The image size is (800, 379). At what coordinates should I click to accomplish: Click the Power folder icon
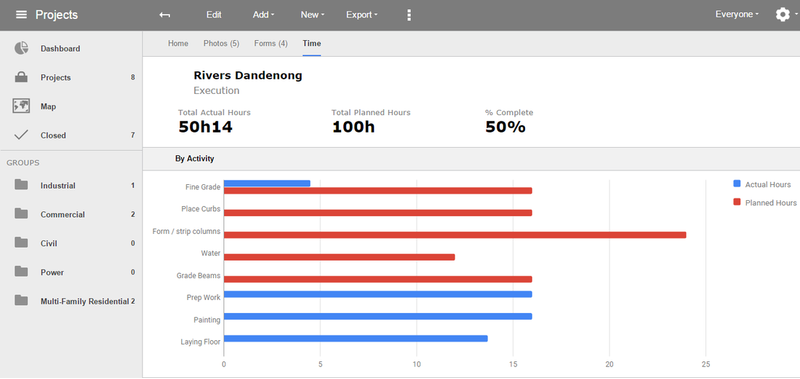point(21,272)
